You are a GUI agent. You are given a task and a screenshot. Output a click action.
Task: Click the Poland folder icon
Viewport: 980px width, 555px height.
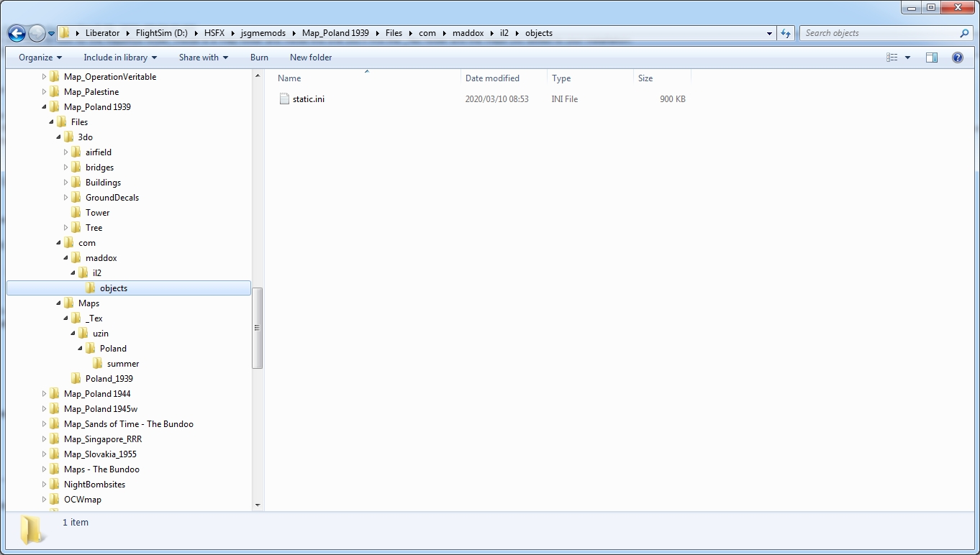(90, 349)
